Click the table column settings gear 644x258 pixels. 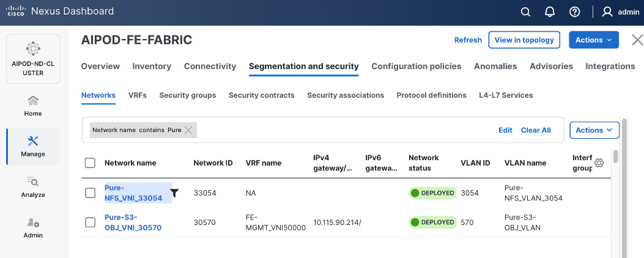(x=599, y=163)
